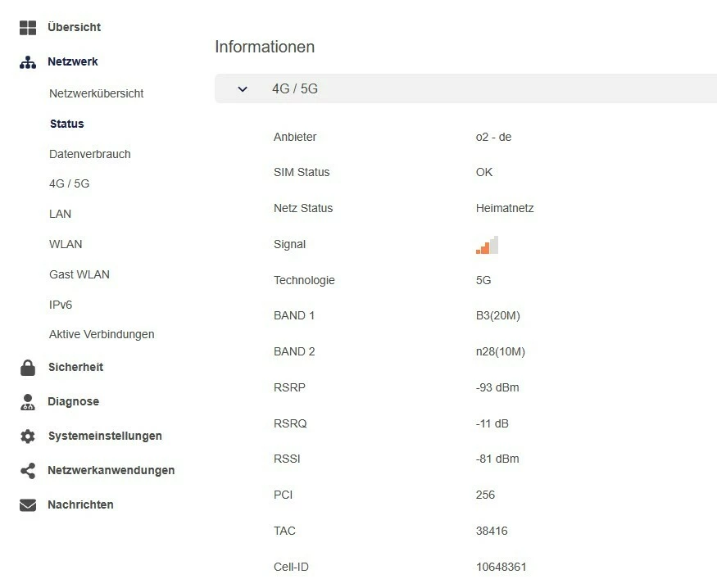Viewport: 717px width, 588px height.
Task: Select the Status submenu item
Action: 66,124
